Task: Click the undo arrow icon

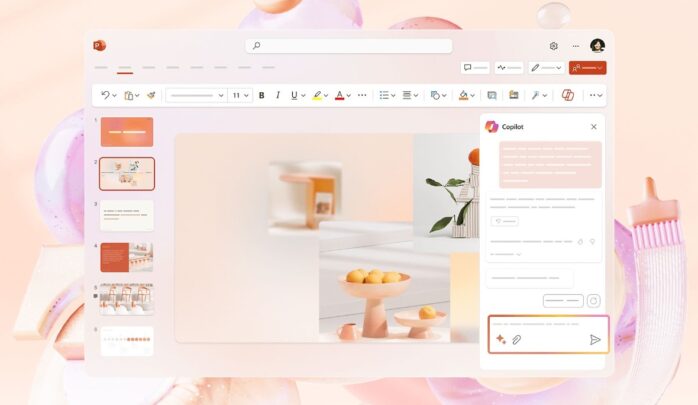Action: (106, 95)
